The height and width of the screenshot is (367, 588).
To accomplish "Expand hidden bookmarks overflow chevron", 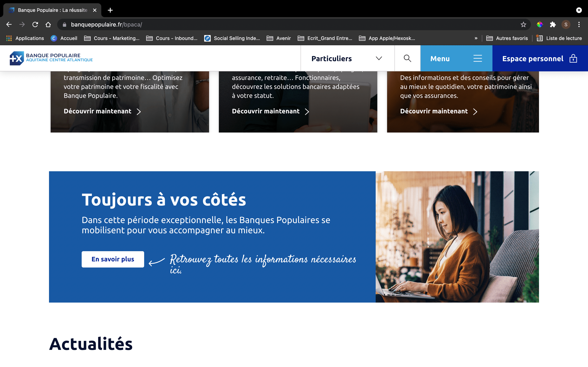I will click(476, 38).
